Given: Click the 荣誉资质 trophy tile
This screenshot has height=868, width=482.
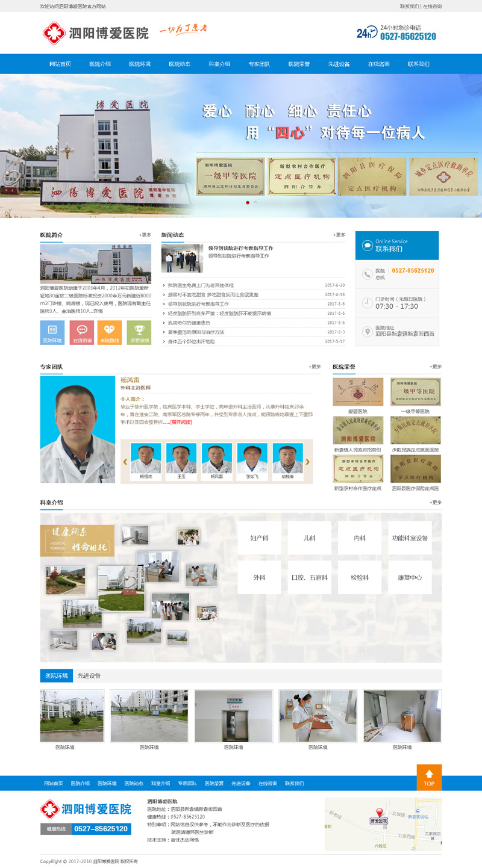Looking at the screenshot, I should point(139,332).
